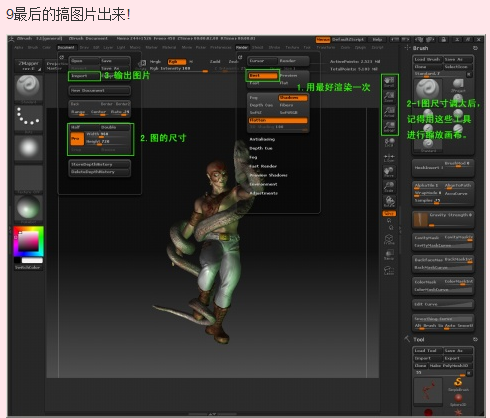This screenshot has width=490, height=418.
Task: Click the red snake-man tool thumbnail
Action: [x=428, y=391]
